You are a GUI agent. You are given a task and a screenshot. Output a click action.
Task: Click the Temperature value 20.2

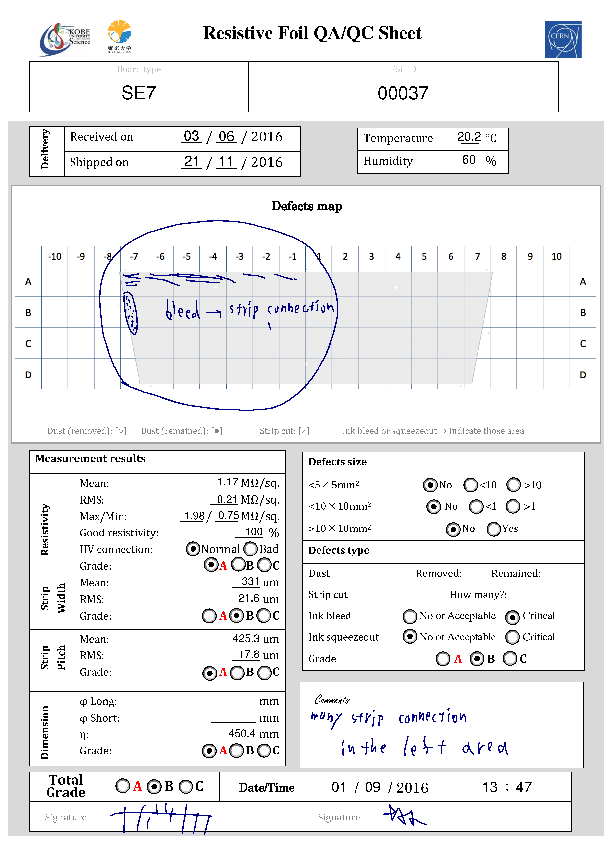coord(469,137)
